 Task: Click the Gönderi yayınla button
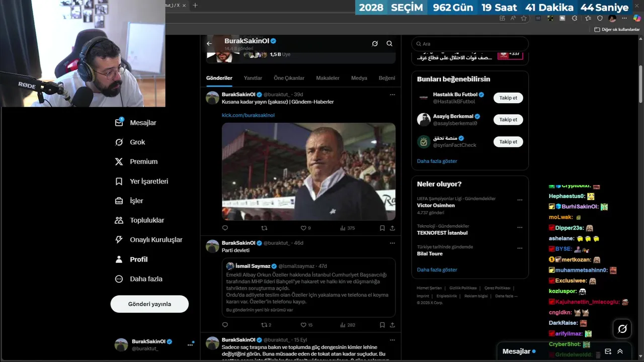click(149, 304)
